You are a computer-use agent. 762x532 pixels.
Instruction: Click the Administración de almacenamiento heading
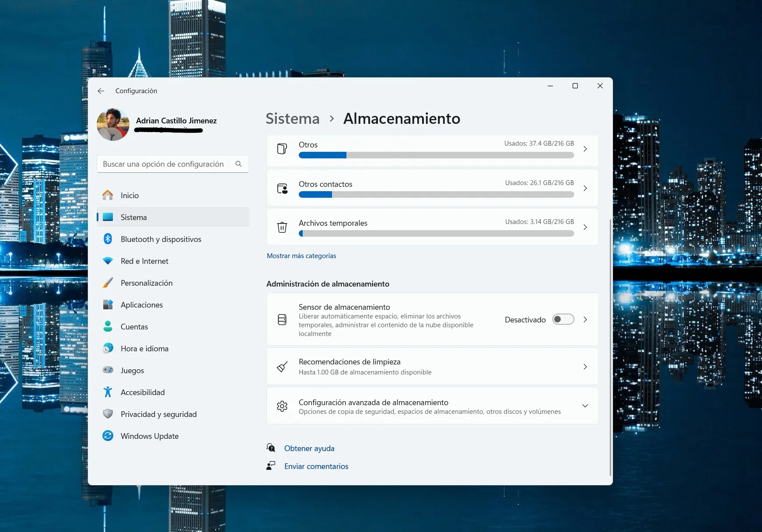328,284
